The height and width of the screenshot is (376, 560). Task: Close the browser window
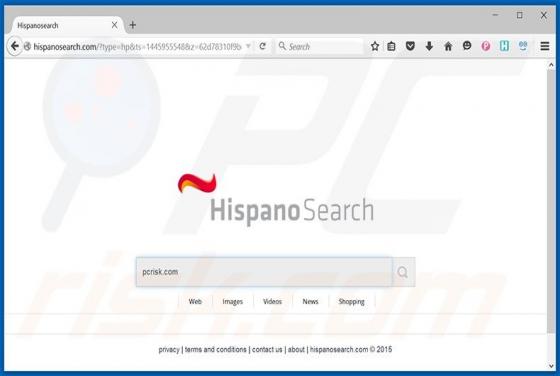click(x=544, y=15)
